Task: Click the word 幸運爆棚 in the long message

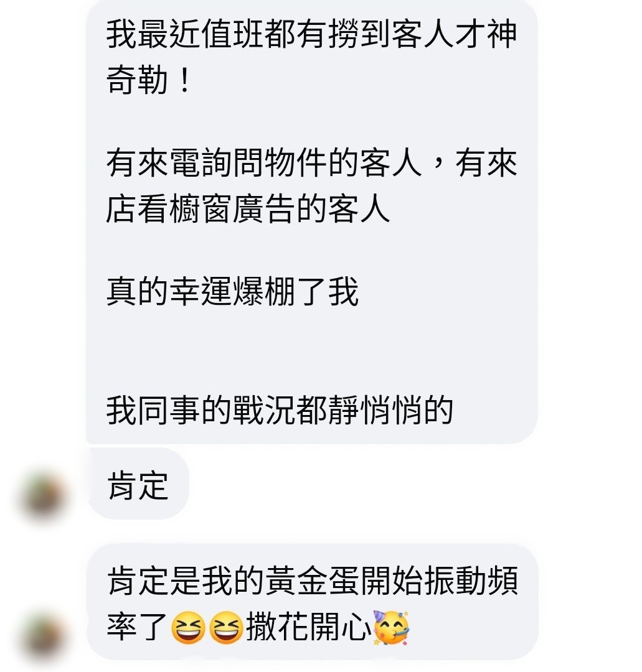Action: pos(232,292)
